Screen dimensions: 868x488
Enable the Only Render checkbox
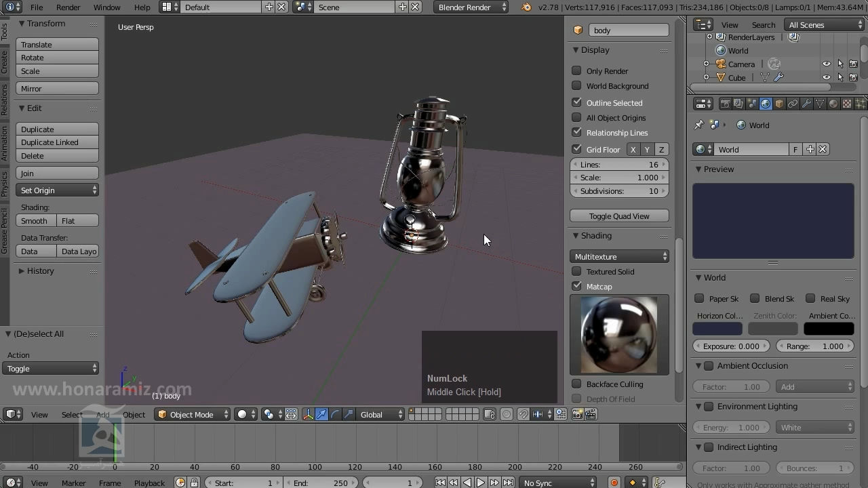pos(576,70)
